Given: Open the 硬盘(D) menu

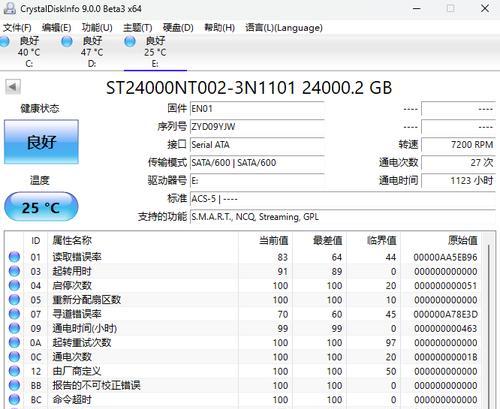Looking at the screenshot, I should click(178, 28).
